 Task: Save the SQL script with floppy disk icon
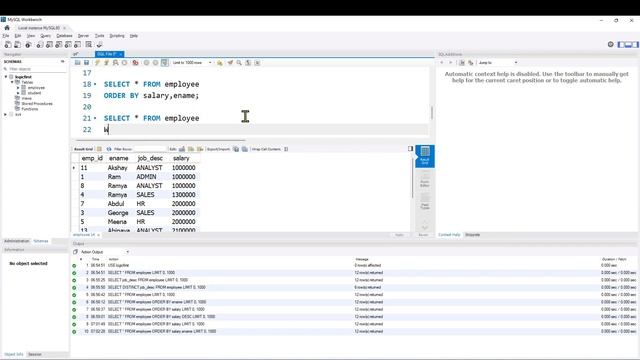pyautogui.click(x=87, y=62)
